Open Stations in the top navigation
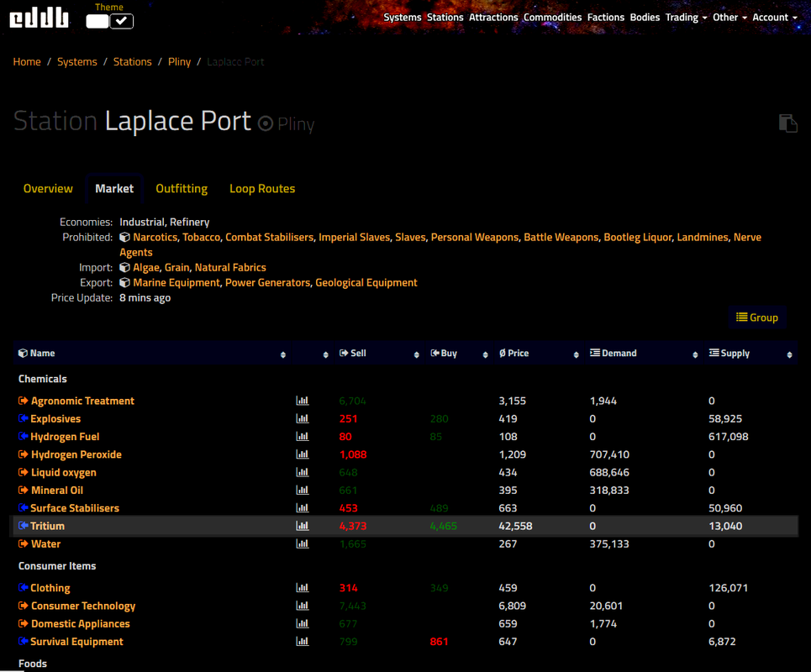The height and width of the screenshot is (672, 811). 445,18
